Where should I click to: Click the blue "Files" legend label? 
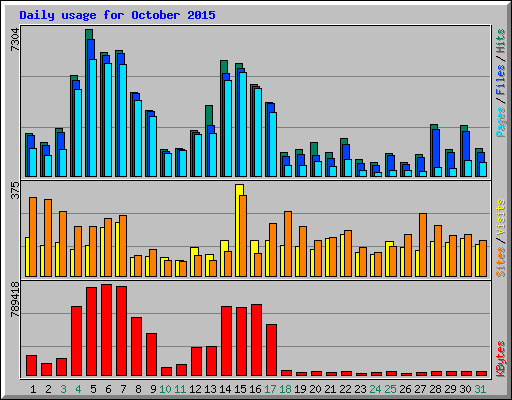(500, 80)
